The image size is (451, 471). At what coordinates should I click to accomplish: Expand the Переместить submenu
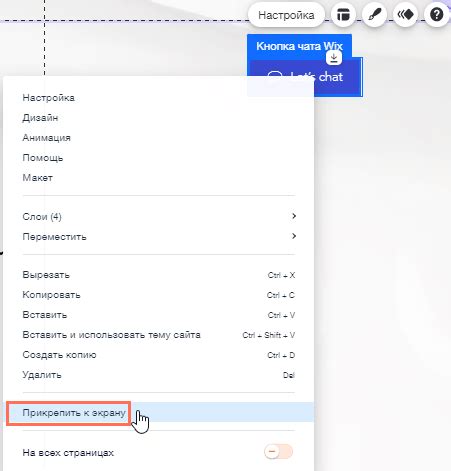pos(159,237)
